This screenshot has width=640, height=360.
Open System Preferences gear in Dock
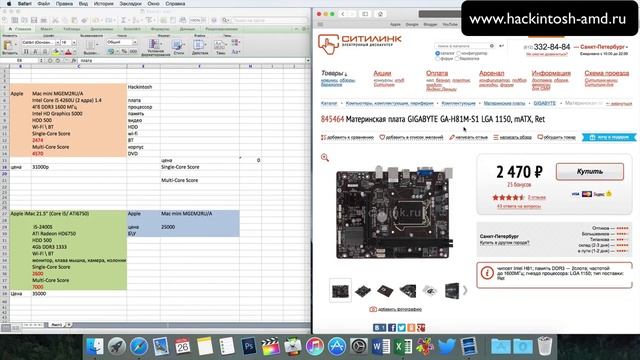pos(359,347)
